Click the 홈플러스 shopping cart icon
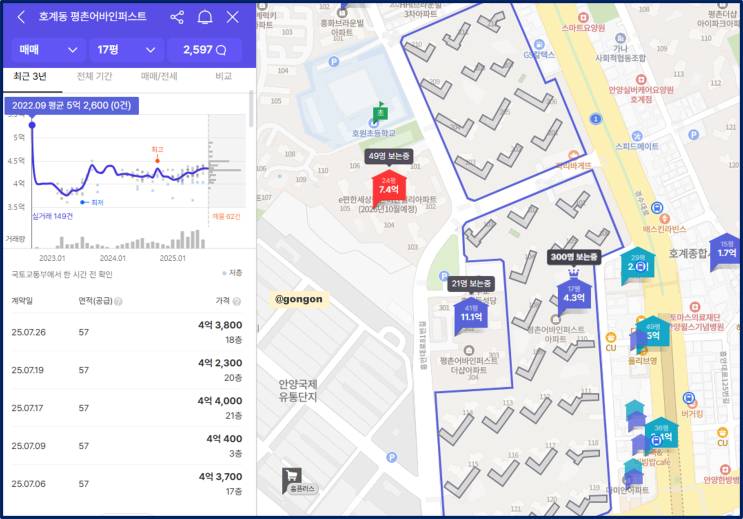Screen dimensions: 743x519 coord(292,476)
